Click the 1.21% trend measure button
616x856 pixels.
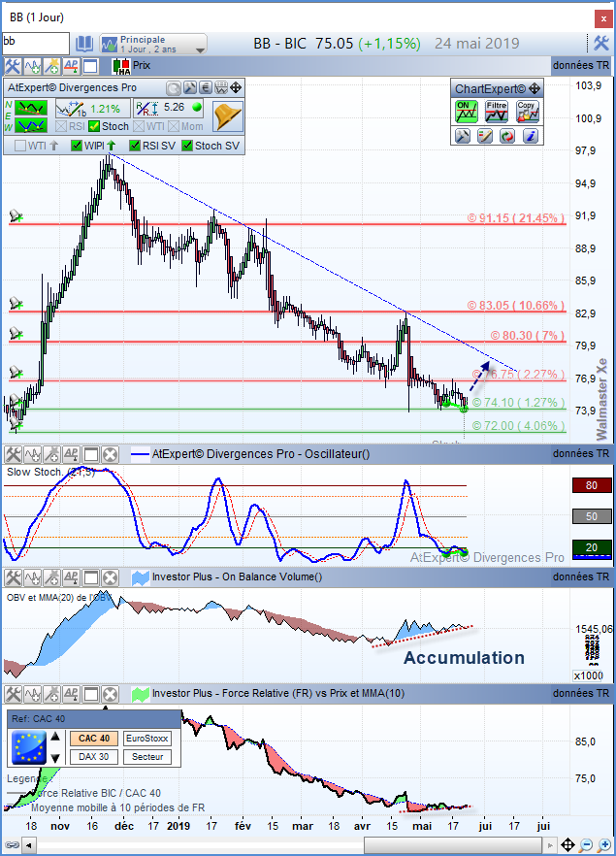click(93, 108)
